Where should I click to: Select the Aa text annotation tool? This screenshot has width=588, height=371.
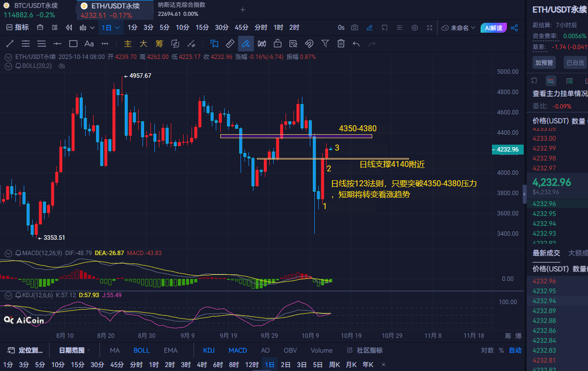89,44
